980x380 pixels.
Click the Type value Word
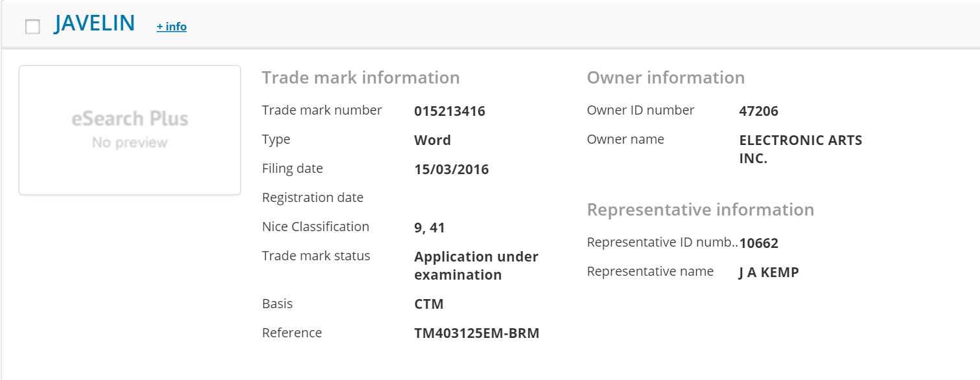coord(432,140)
